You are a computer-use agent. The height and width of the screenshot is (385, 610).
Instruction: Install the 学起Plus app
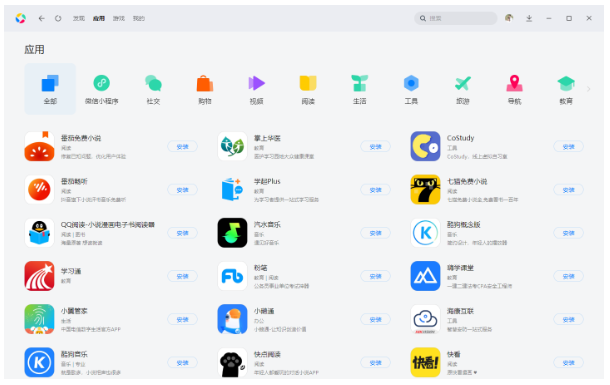click(375, 190)
